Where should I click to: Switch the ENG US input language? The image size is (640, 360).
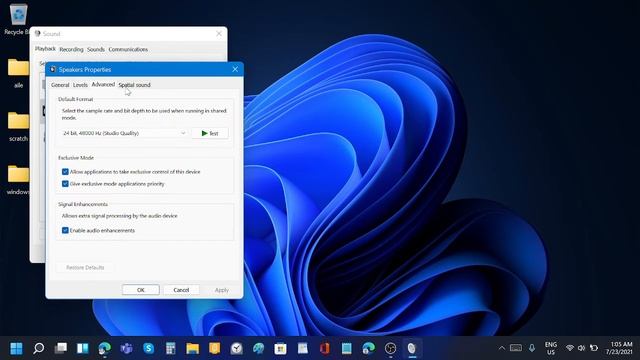pos(551,348)
